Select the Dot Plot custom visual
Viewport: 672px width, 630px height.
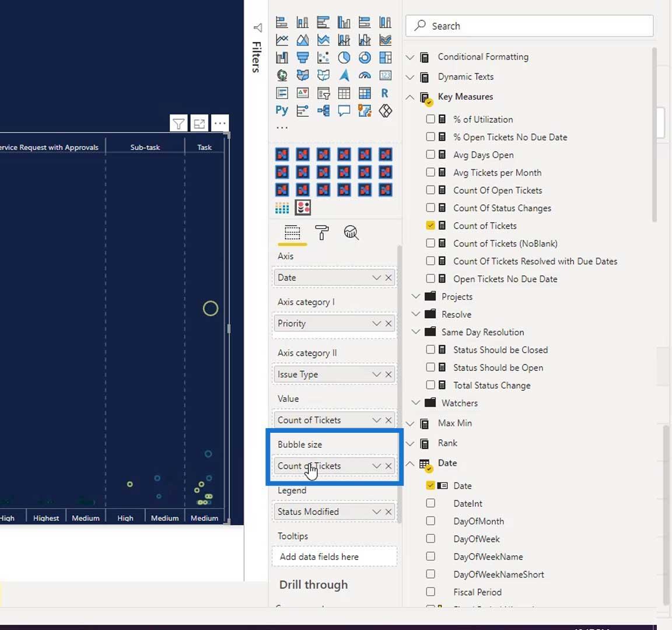coord(303,208)
